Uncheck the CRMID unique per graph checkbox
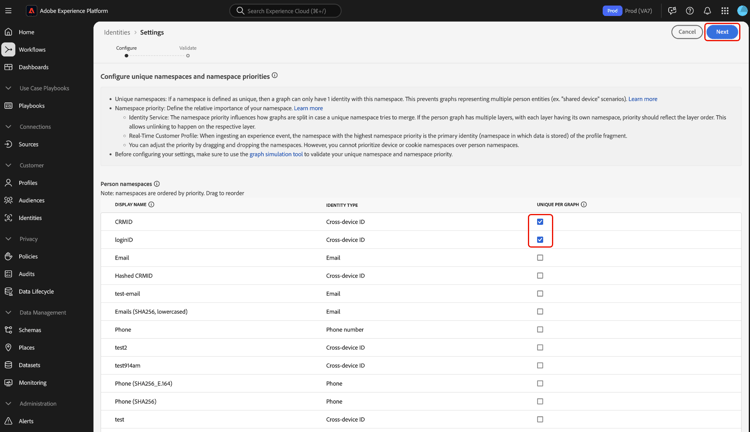 point(540,222)
